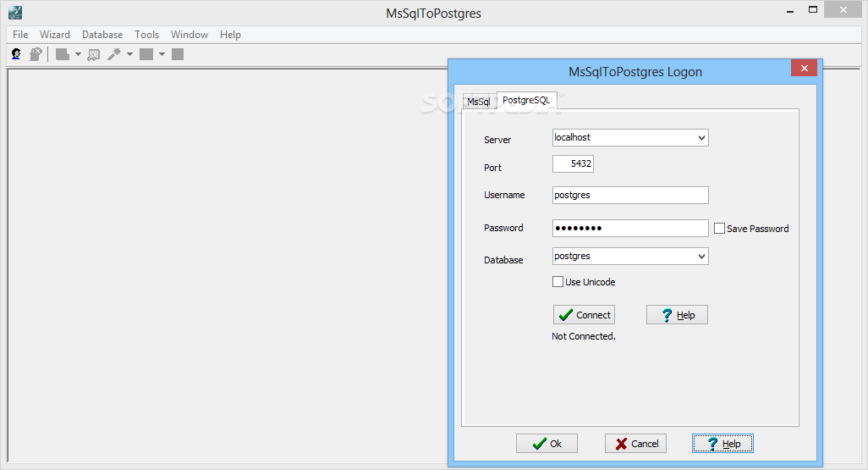Open the File menu
This screenshot has height=470, width=868.
click(20, 35)
